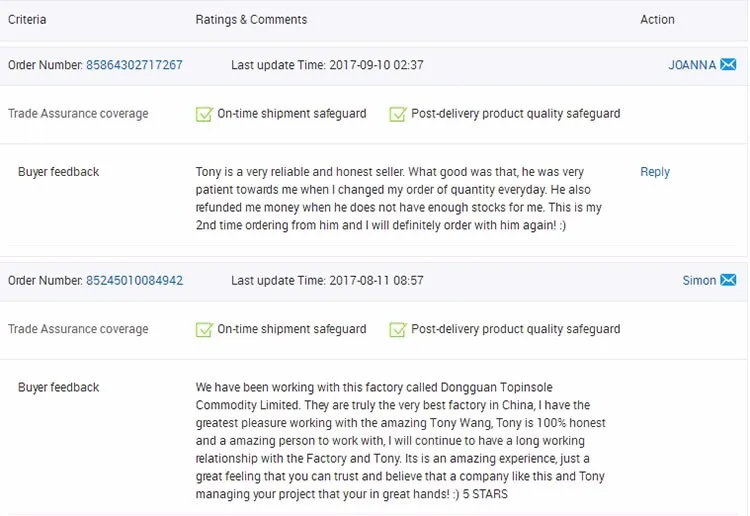Select the Ratings & Comments column header
The height and width of the screenshot is (516, 750).
click(x=251, y=20)
